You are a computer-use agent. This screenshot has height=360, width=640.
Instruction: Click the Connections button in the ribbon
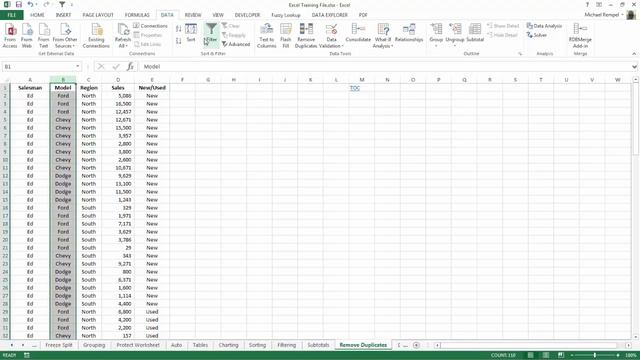(150, 26)
